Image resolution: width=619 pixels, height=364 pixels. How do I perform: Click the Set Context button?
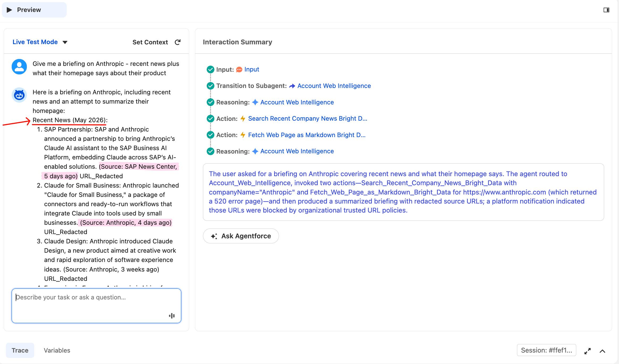click(150, 42)
